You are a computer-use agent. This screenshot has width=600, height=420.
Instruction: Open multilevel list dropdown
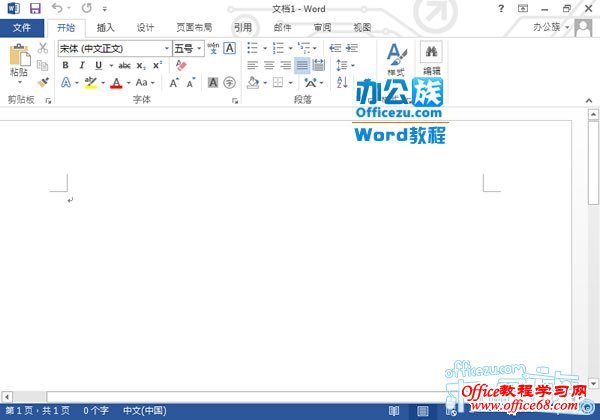coord(315,49)
